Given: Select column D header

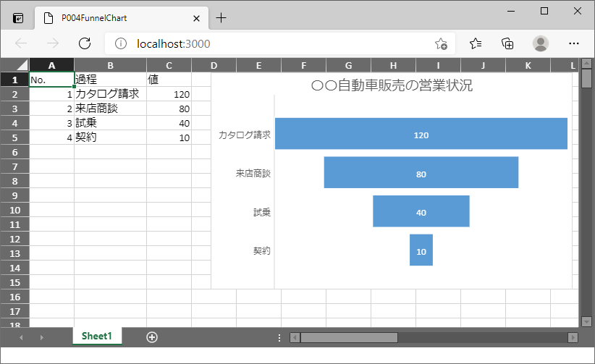Looking at the screenshot, I should coord(214,65).
